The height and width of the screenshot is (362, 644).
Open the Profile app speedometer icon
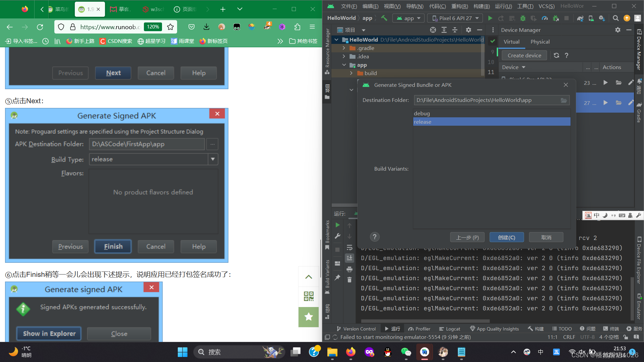pos(545,18)
